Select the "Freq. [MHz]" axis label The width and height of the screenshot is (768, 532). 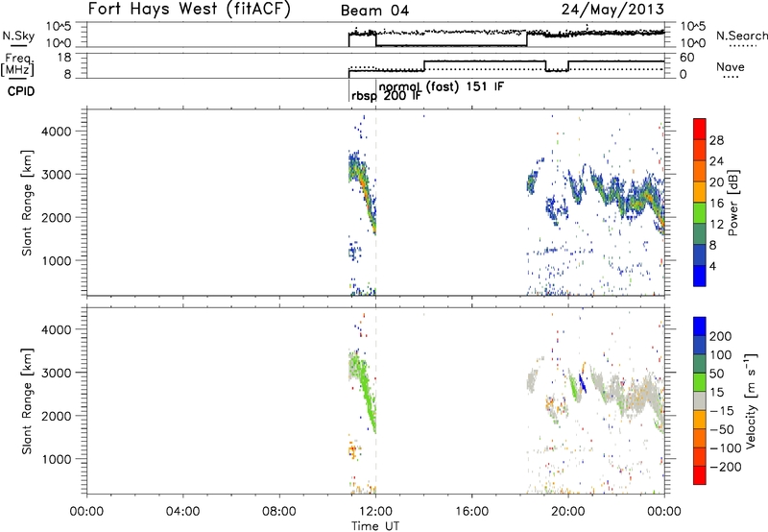[x=17, y=64]
